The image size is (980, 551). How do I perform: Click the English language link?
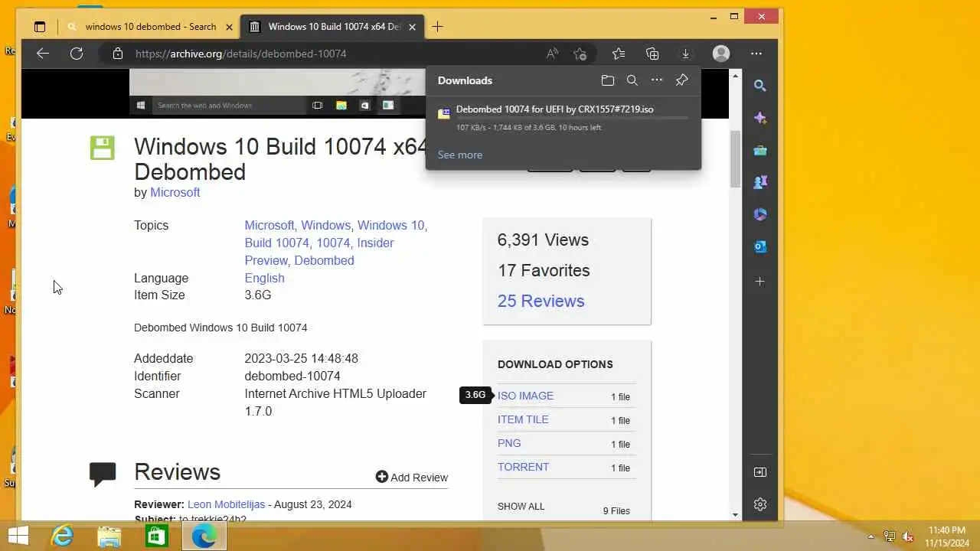point(264,278)
